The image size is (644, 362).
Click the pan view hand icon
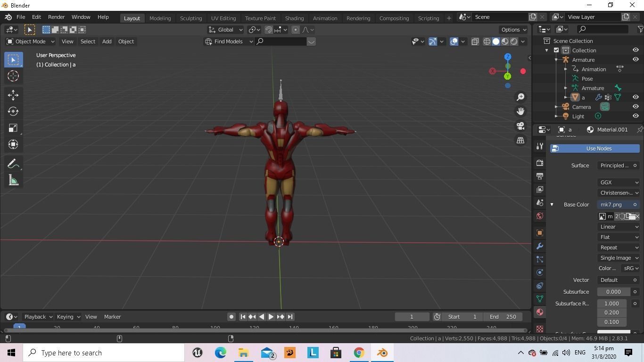coord(520,111)
